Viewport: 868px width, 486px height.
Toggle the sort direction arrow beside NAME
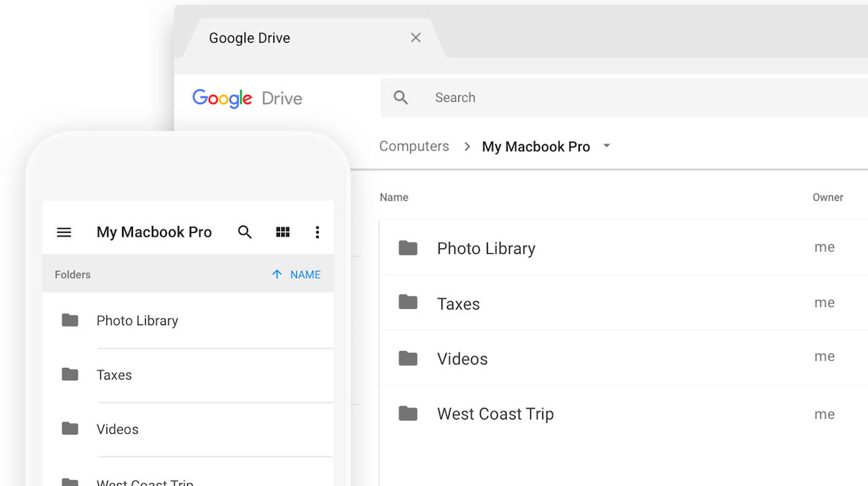(277, 274)
